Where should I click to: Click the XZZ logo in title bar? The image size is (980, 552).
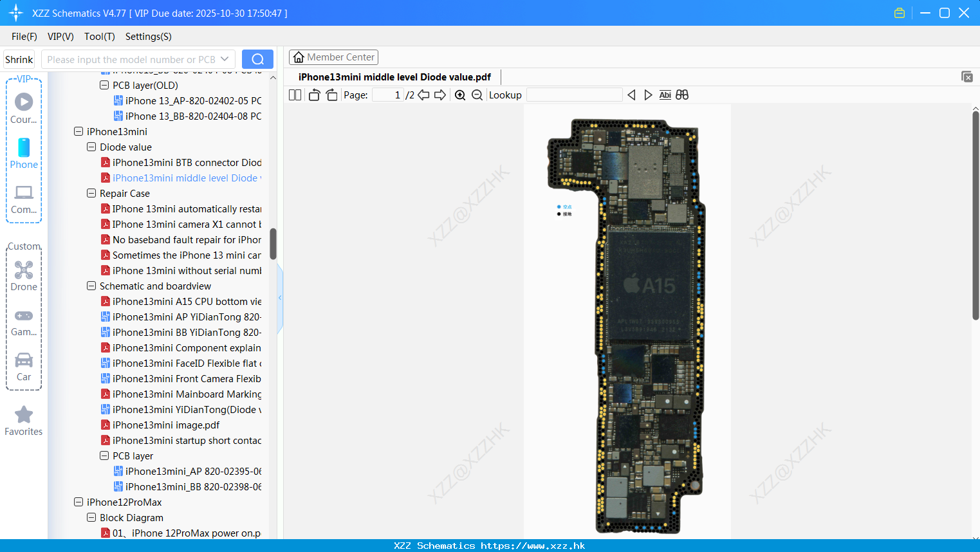click(x=16, y=13)
